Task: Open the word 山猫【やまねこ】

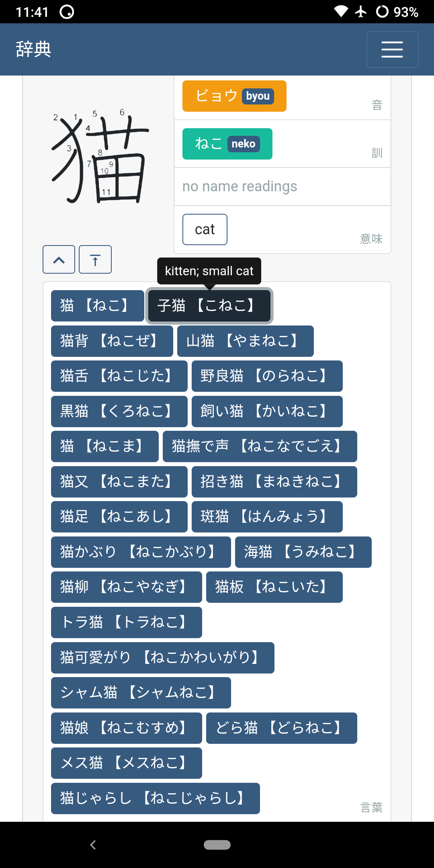Action: [x=245, y=341]
